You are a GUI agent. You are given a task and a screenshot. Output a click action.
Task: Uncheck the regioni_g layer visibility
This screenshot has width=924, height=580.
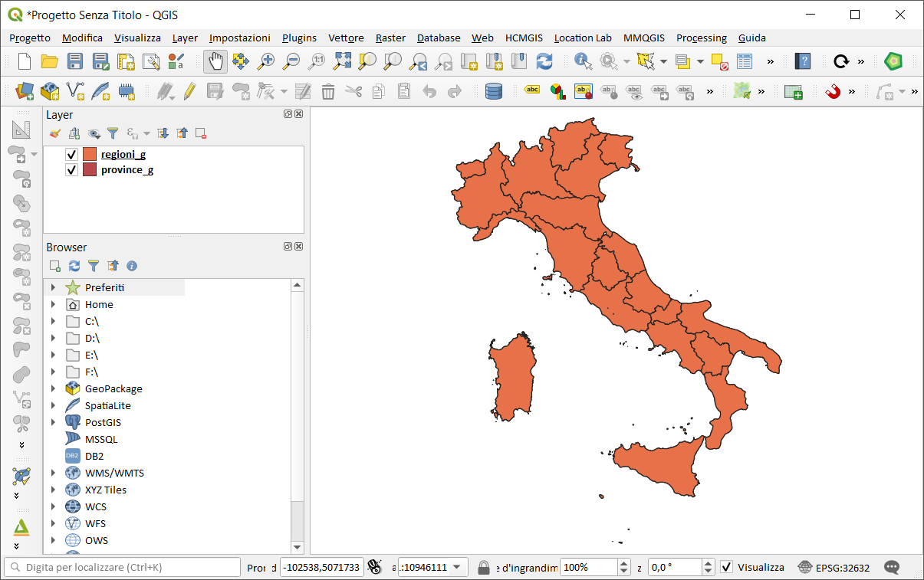72,154
